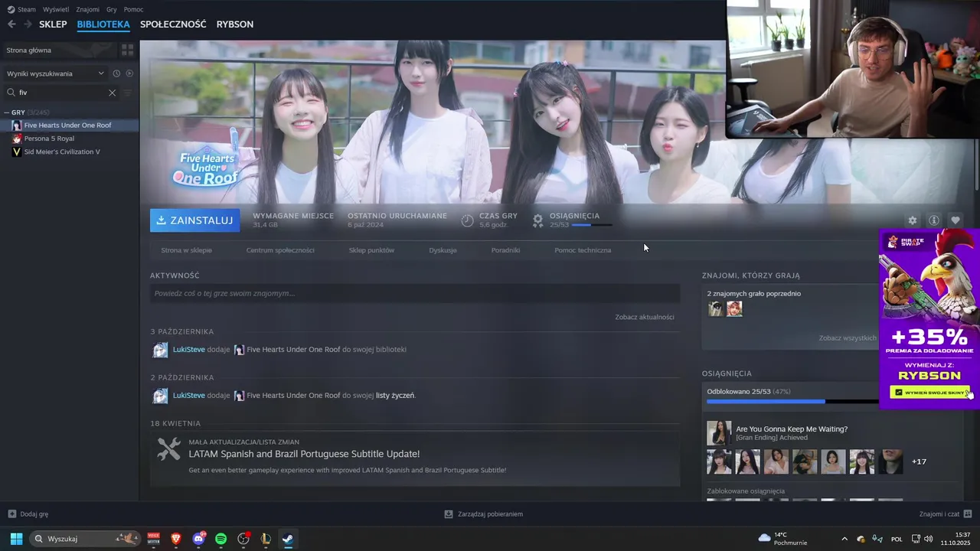Open Add a game plus icon
The image size is (980, 551).
(x=12, y=514)
